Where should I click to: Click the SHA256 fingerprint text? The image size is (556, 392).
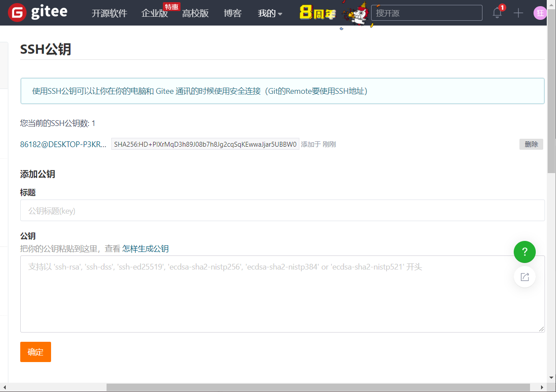click(205, 144)
